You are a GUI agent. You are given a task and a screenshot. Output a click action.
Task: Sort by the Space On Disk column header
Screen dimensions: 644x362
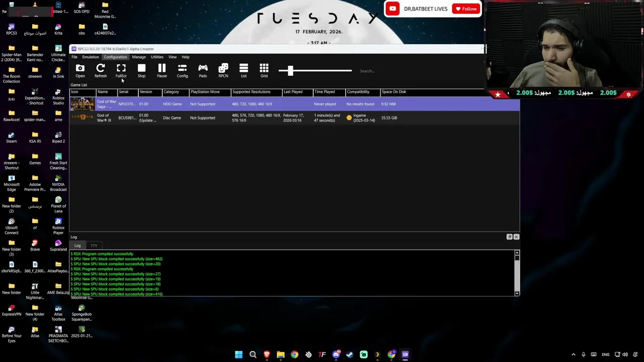pyautogui.click(x=394, y=92)
